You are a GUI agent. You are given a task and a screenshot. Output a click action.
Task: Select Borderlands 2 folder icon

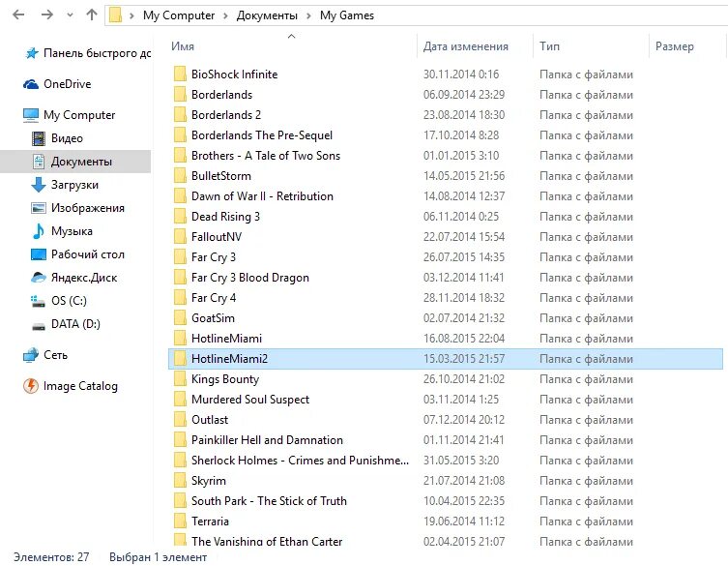pos(180,115)
